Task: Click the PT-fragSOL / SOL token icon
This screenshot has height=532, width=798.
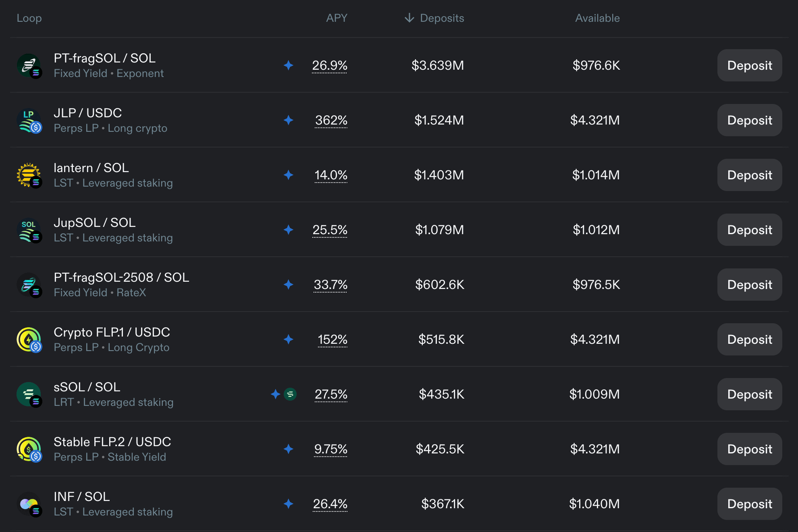Action: [29, 66]
